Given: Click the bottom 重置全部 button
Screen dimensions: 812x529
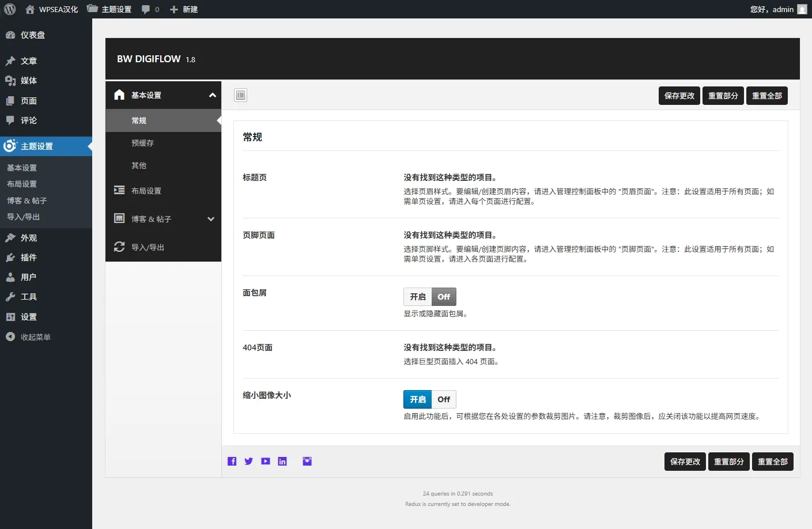Looking at the screenshot, I should (x=772, y=462).
